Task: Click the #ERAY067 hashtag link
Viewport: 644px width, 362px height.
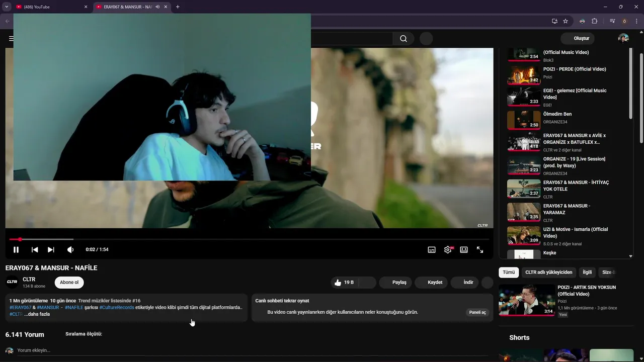Action: (20, 307)
